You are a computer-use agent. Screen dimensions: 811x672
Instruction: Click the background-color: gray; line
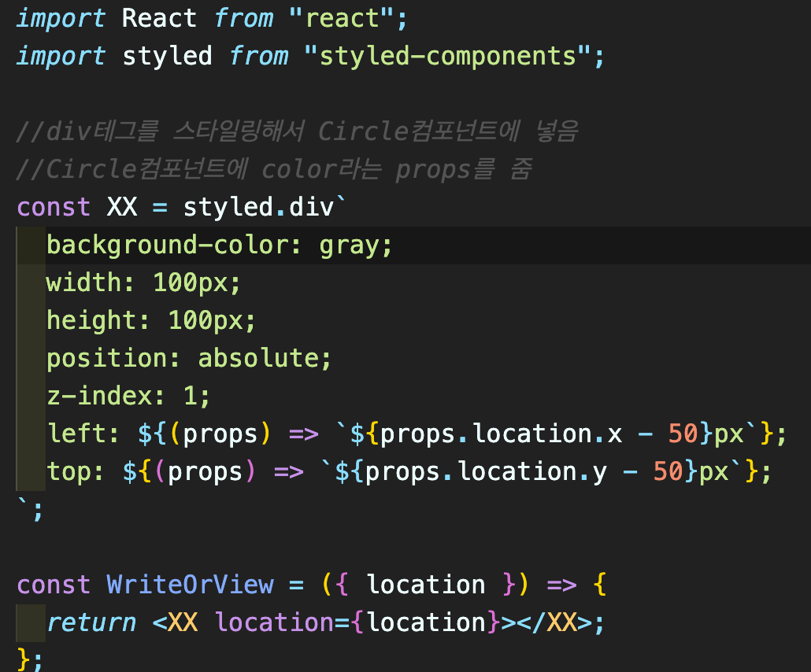220,246
